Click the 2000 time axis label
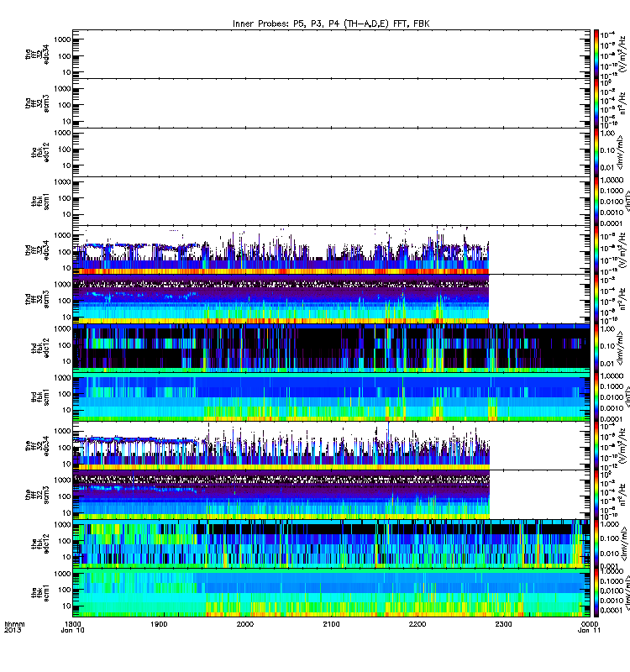The height and width of the screenshot is (672, 630). click(x=244, y=624)
